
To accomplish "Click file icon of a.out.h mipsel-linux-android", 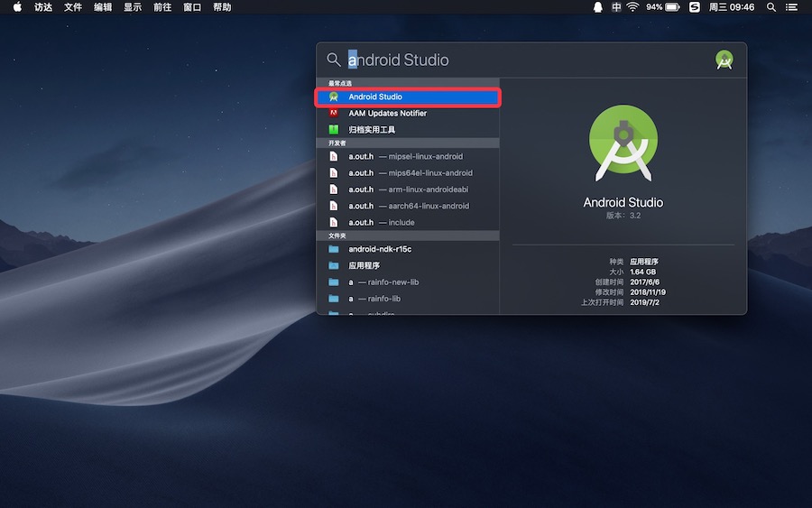I will [x=334, y=156].
